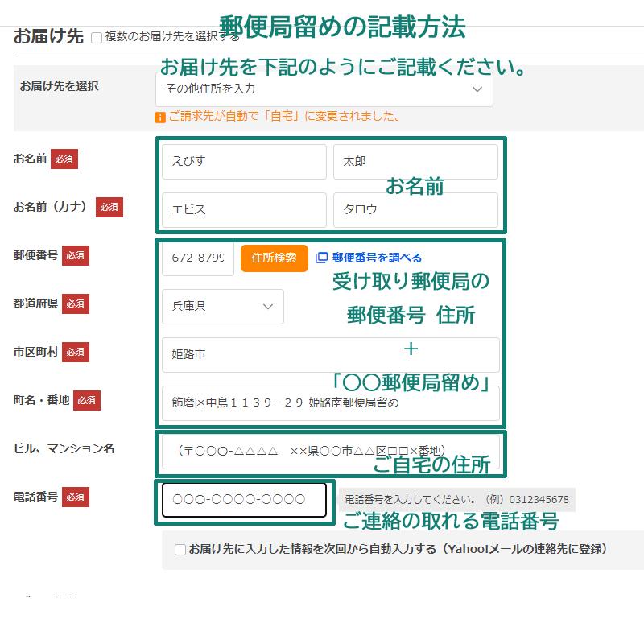Click the katakana field containing エビス
The height and width of the screenshot is (644, 644).
242,210
